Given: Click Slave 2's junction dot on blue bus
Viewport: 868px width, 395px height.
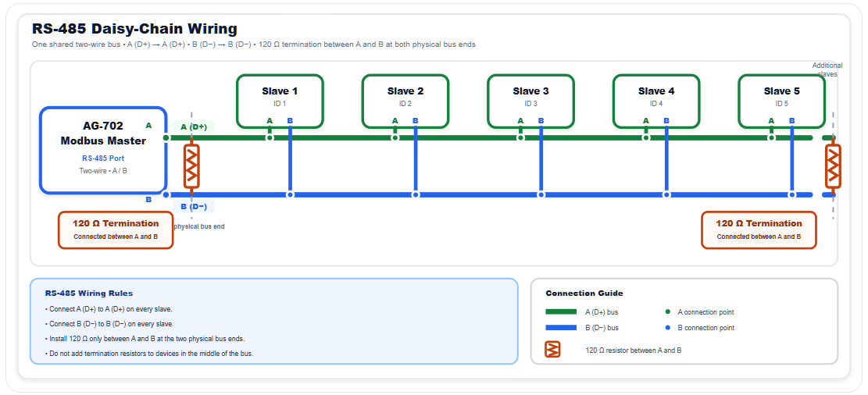Looking at the screenshot, I should (416, 194).
